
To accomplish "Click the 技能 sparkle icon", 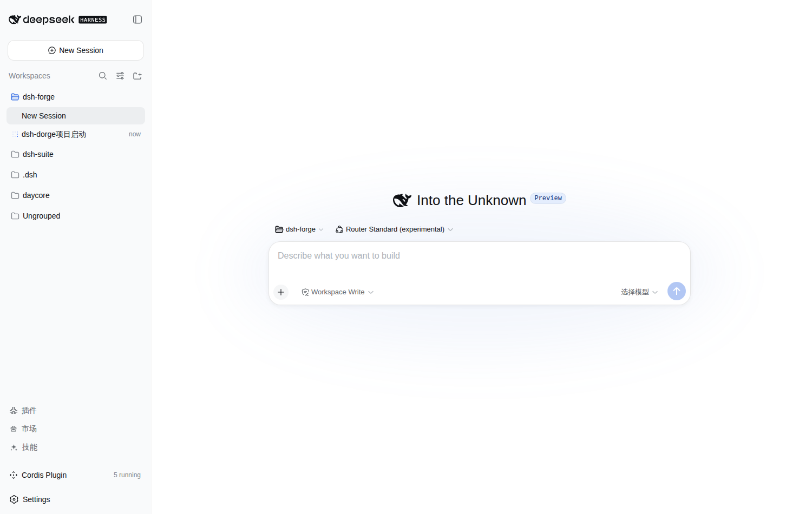I will pyautogui.click(x=14, y=447).
